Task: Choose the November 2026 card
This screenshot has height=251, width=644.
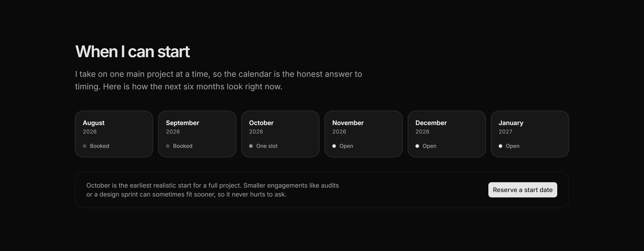Action: [x=364, y=134]
